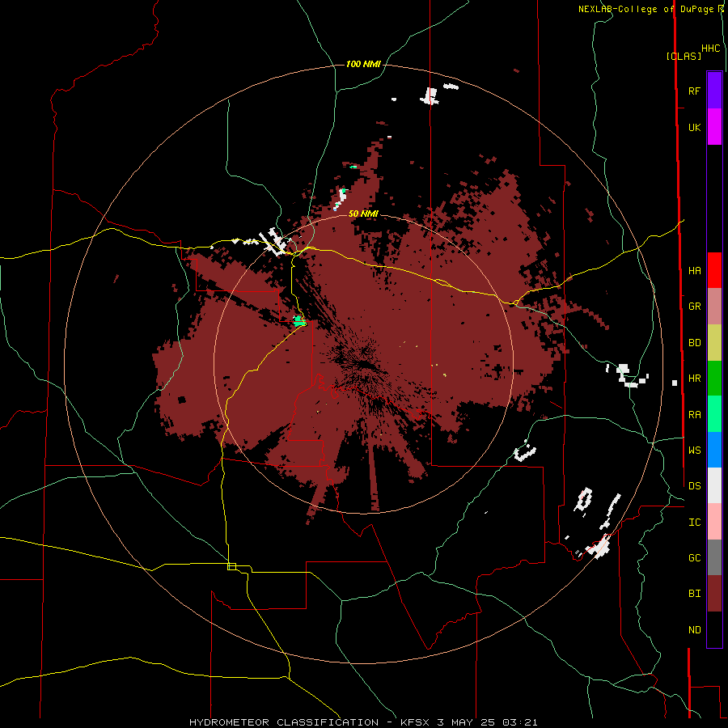
Task: Click the WS legend label
Action: pyautogui.click(x=694, y=450)
